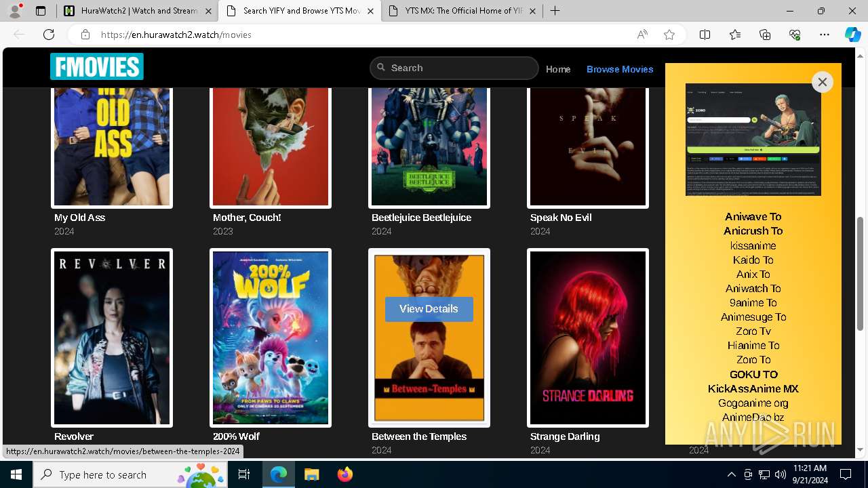This screenshot has height=488, width=868.
Task: Click Gogoanime org in the ad list
Action: (x=753, y=403)
